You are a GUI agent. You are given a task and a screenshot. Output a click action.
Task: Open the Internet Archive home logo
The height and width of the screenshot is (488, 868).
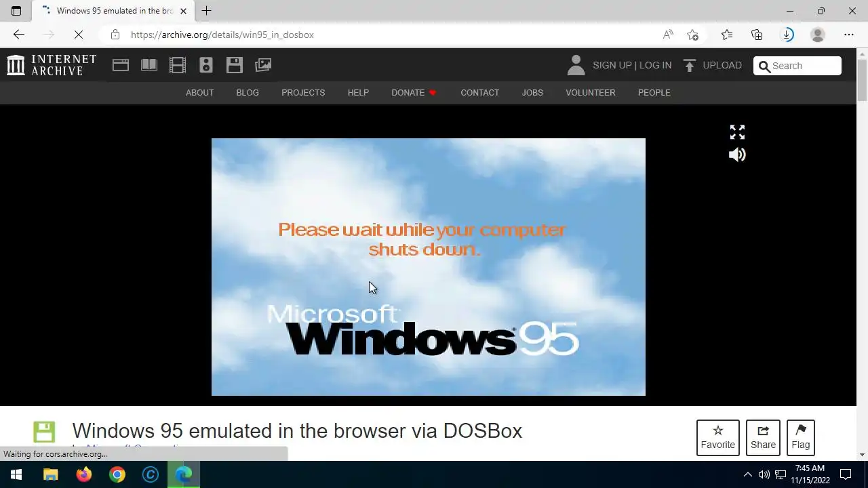point(52,65)
